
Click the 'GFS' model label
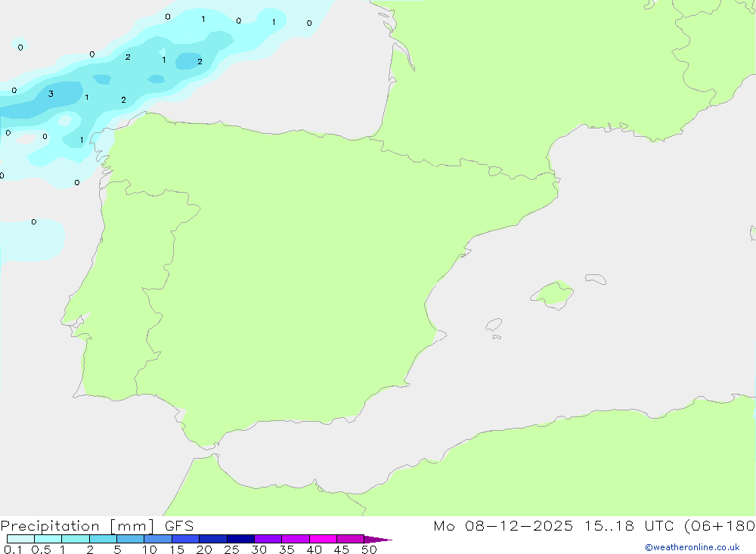click(179, 525)
